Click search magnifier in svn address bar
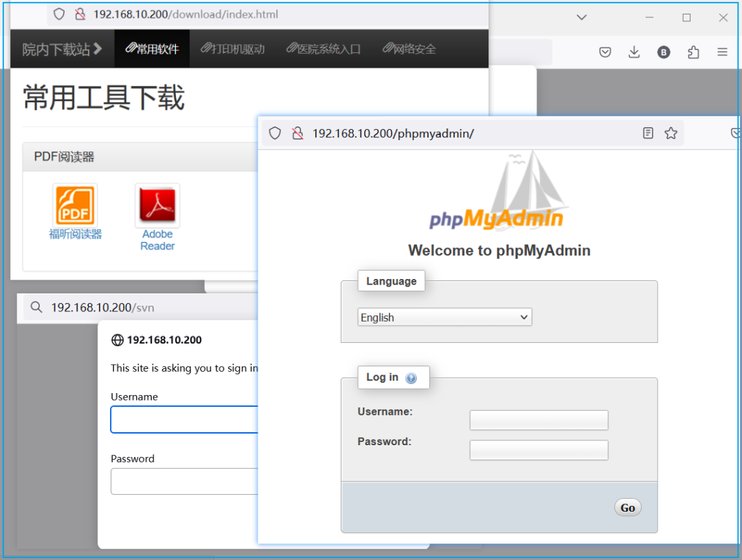Image resolution: width=742 pixels, height=560 pixels. tap(36, 307)
